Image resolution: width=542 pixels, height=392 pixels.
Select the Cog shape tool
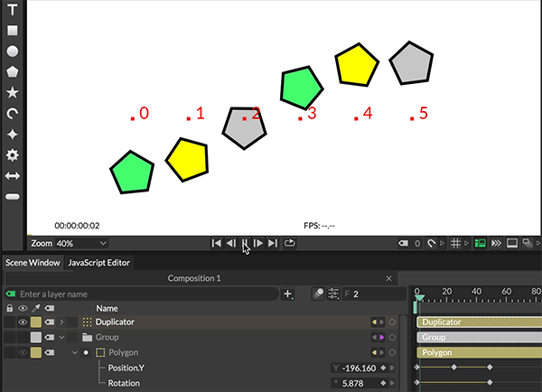(x=13, y=154)
